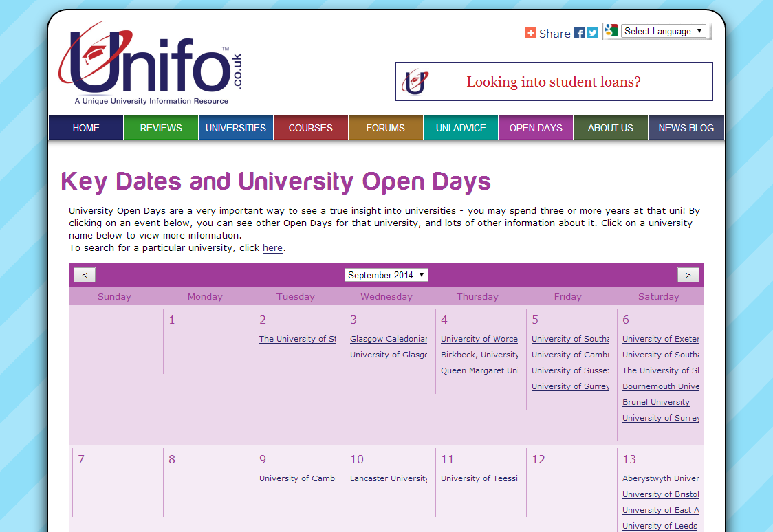773x532 pixels.
Task: Click the Lancaster University link on October 10
Action: (x=389, y=478)
